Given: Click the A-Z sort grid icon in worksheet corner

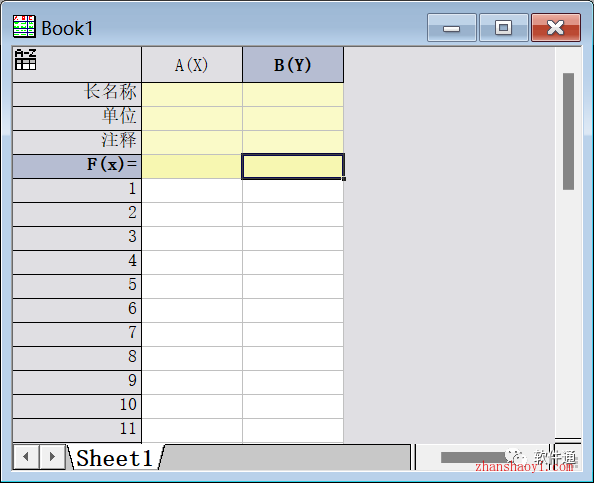Looking at the screenshot, I should coord(25,59).
